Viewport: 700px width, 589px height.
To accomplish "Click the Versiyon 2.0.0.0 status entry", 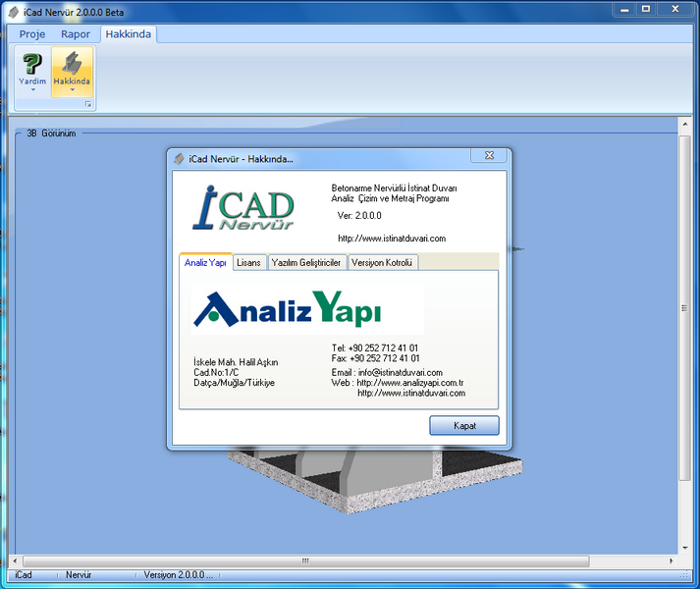I will [x=178, y=575].
